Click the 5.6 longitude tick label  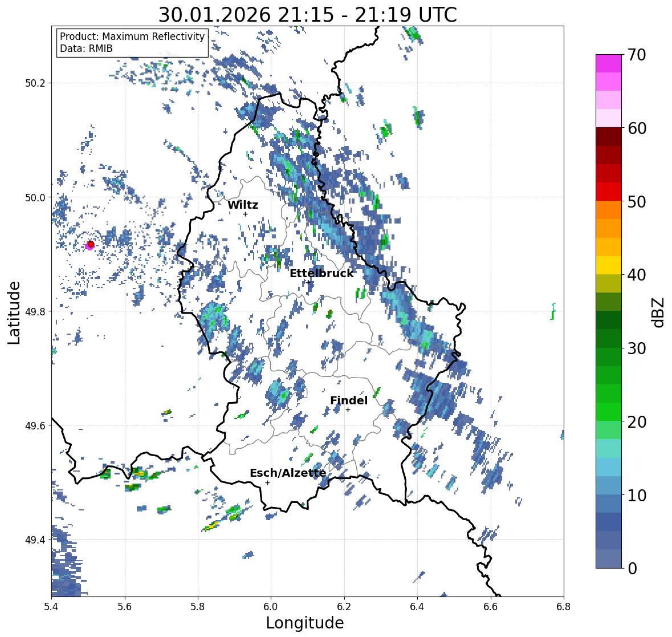pyautogui.click(x=125, y=607)
